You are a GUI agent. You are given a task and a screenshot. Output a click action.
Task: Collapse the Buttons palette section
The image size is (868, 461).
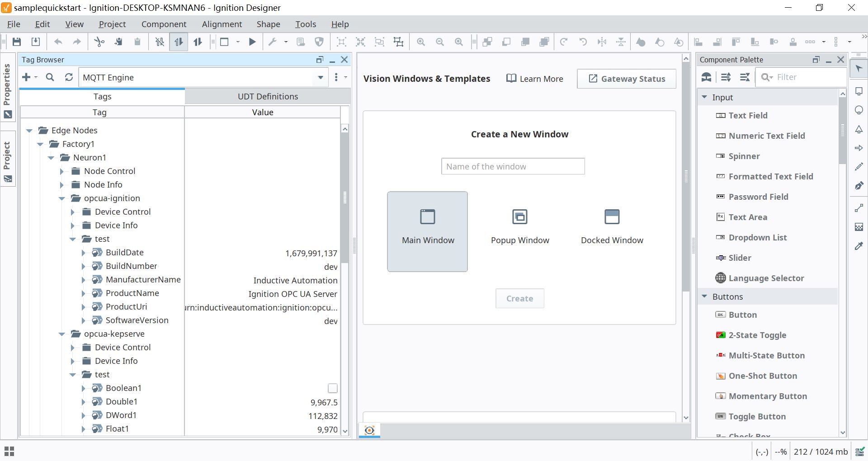704,296
